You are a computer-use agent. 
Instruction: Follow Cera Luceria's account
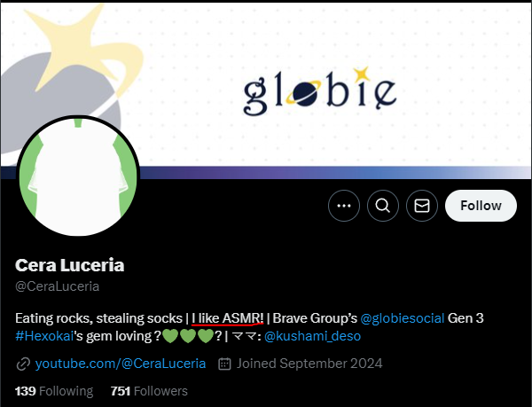coord(481,206)
